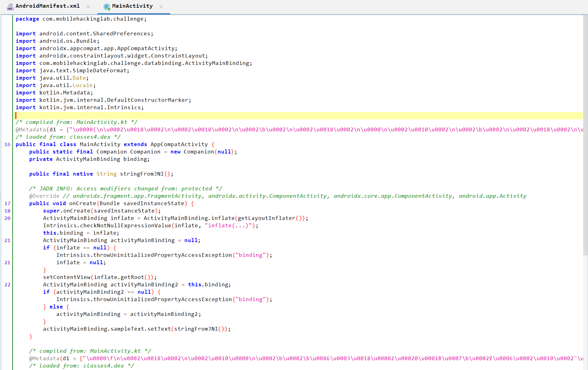Screen dimensions: 588x370
Task: Click sampleText in the setText statement
Action: click(127, 329)
